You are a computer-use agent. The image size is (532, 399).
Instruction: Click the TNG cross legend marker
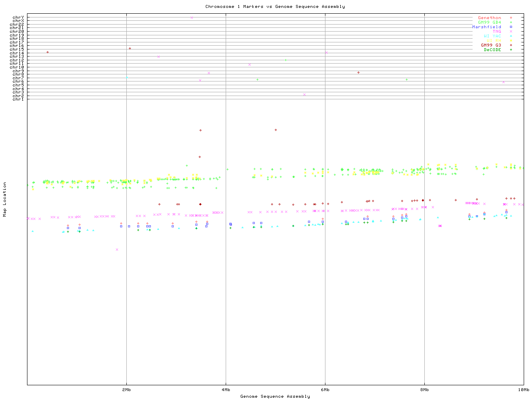click(x=511, y=32)
